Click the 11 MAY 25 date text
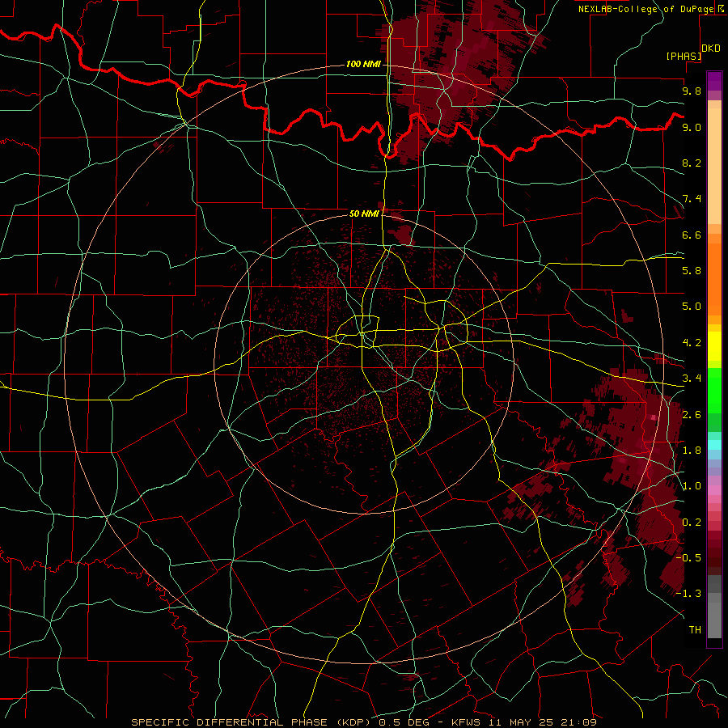Image resolution: width=728 pixels, height=728 pixels. pos(521,722)
